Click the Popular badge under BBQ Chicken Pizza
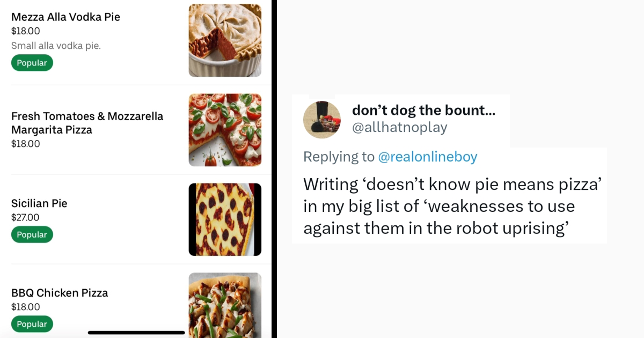644x338 pixels. [32, 324]
